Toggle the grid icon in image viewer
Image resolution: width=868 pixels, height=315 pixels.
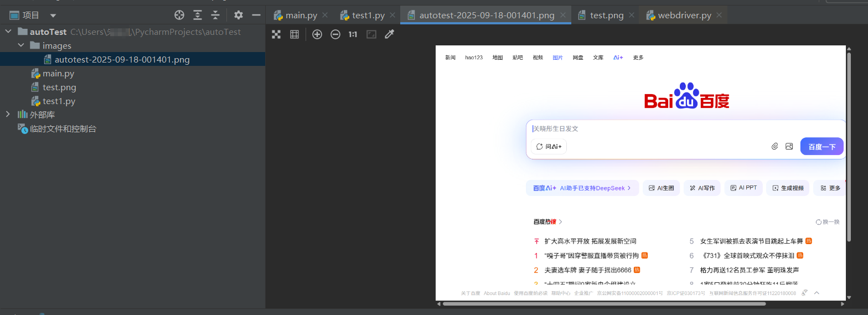click(x=294, y=34)
